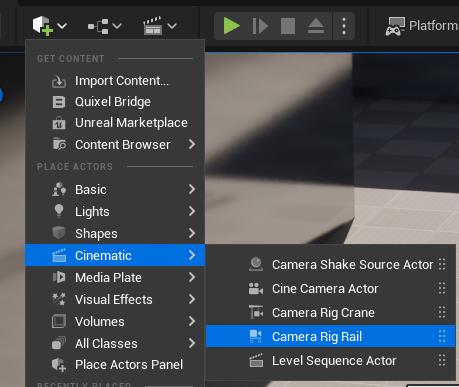This screenshot has height=387, width=459.
Task: Expand the Content Browser submenu arrow
Action: coord(192,144)
